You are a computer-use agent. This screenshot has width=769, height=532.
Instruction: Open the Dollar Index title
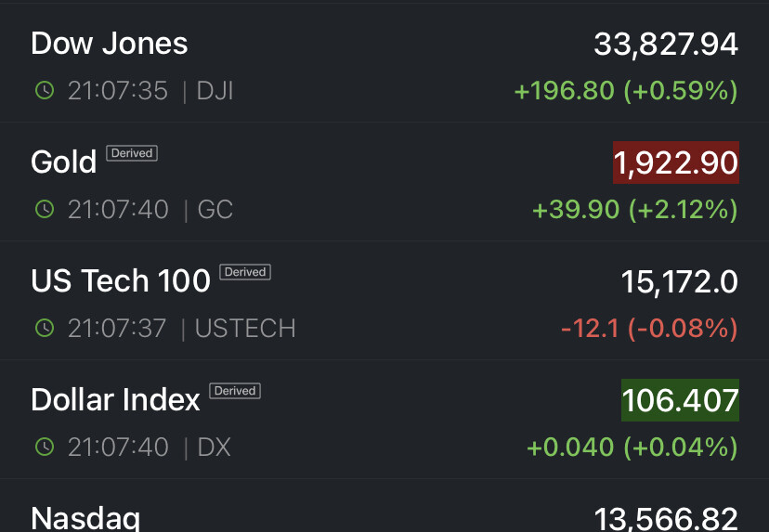pyautogui.click(x=115, y=400)
